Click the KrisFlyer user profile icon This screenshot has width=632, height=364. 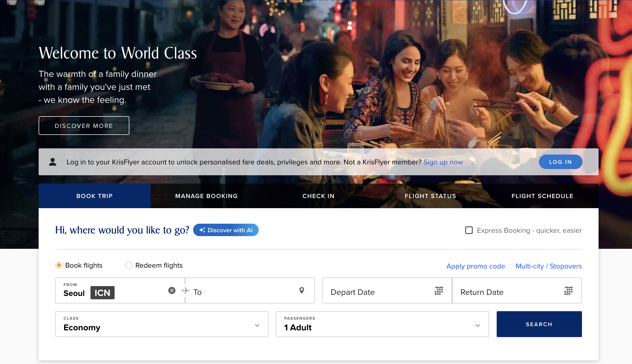[x=53, y=162]
